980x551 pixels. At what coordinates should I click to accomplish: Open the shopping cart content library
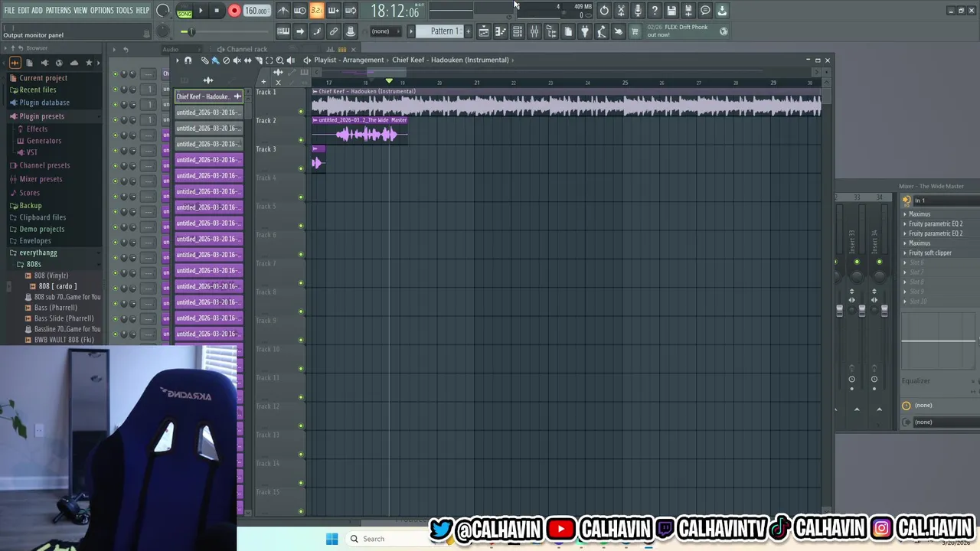[635, 31]
